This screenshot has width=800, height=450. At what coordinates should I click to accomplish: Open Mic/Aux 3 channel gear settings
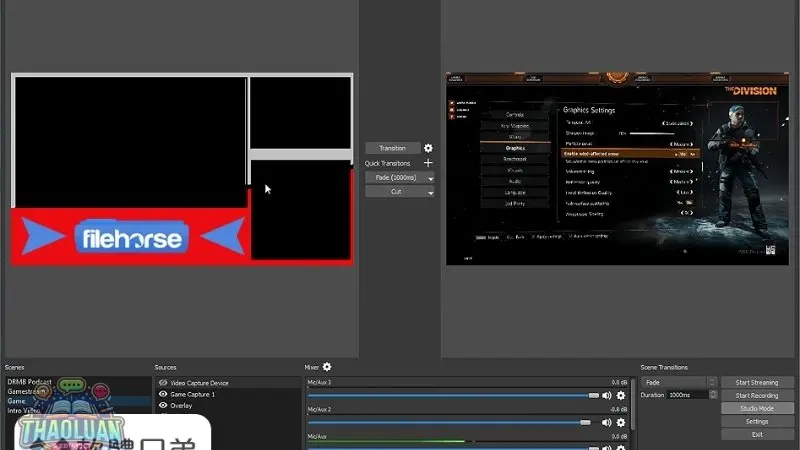coord(621,396)
